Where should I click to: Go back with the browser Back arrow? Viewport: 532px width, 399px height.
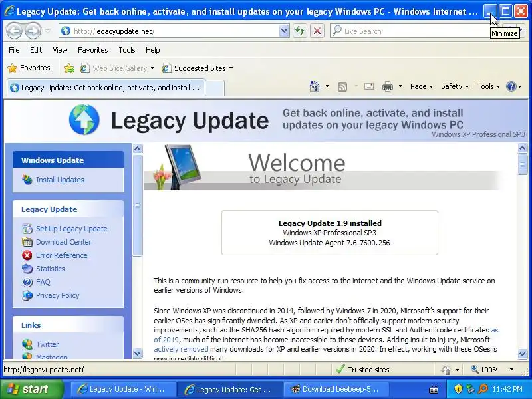coord(14,31)
